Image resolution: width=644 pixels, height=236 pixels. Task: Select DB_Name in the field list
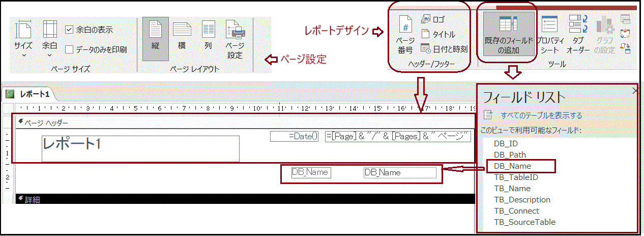tap(512, 166)
